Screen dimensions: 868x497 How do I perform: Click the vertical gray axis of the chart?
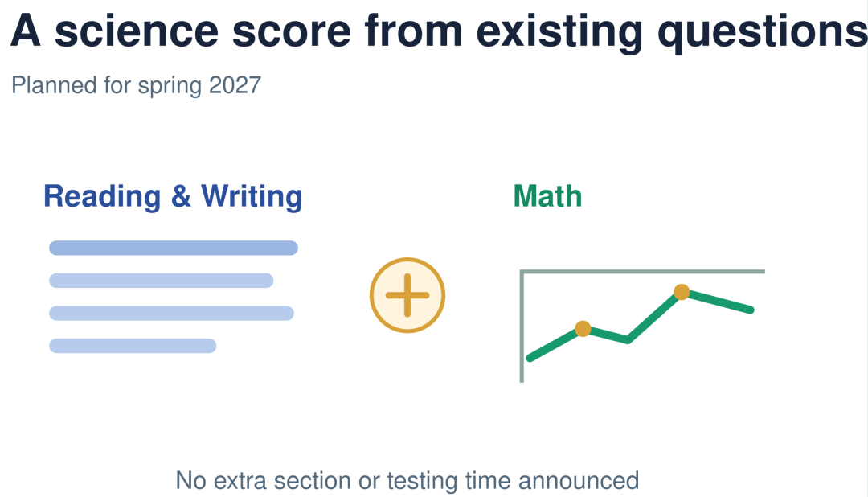(522, 327)
